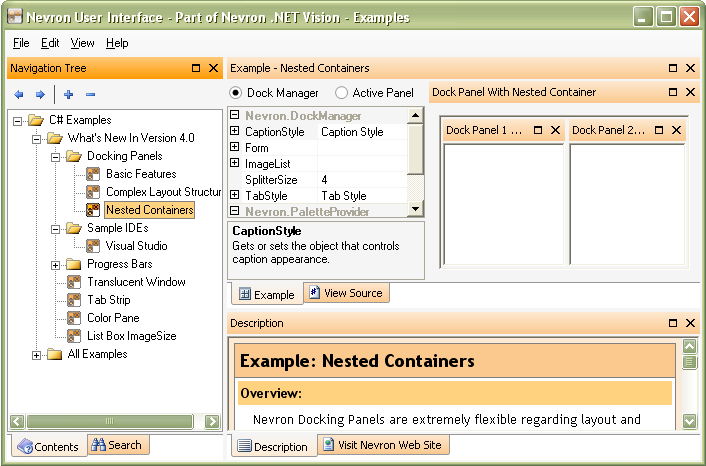This screenshot has height=466, width=706.
Task: Maximize Dock Panel With Nested Container
Action: 673,92
